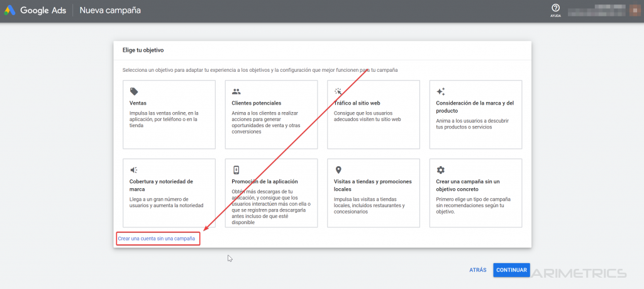Click the gear icon for campaign without objective
The image size is (644, 289).
[x=440, y=170]
